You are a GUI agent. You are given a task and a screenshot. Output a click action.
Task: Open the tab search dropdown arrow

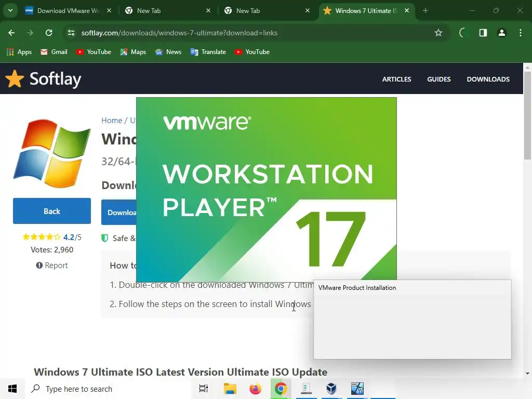(x=10, y=10)
